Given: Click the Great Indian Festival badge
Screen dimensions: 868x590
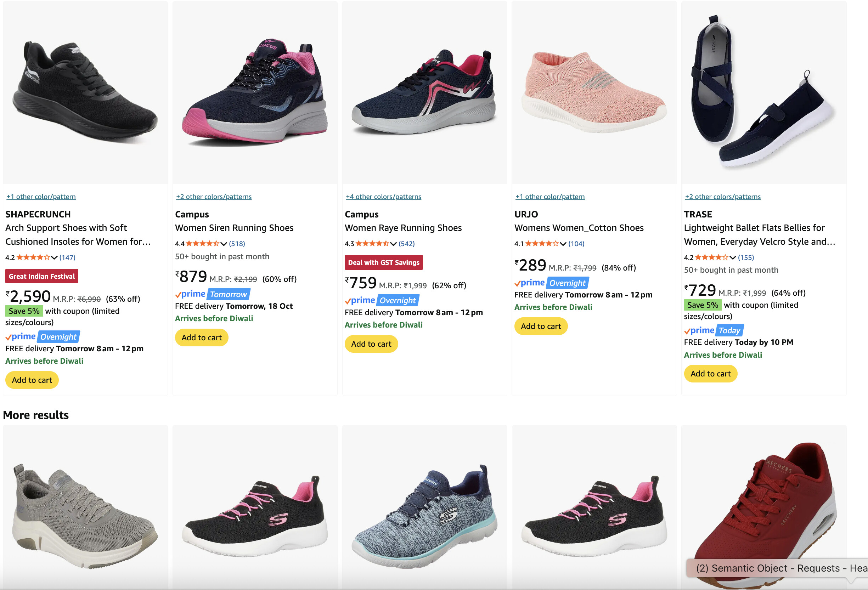Looking at the screenshot, I should tap(42, 276).
